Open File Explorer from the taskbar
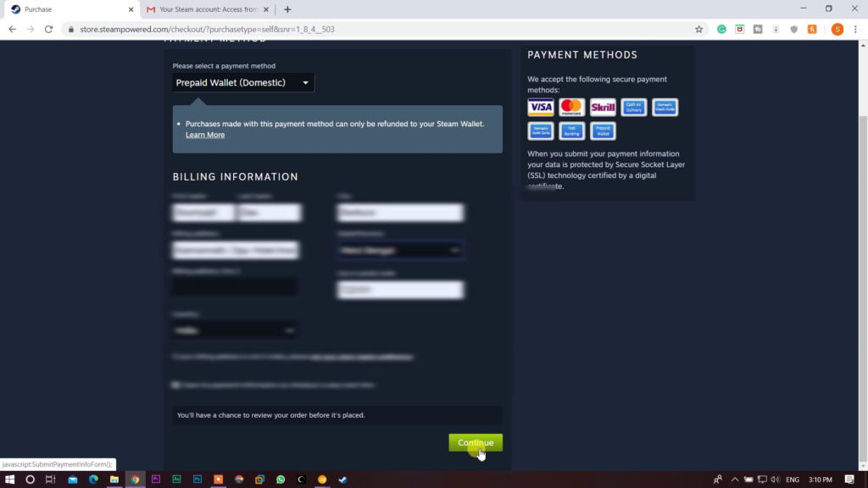Screen dimensions: 868x488 point(114,480)
